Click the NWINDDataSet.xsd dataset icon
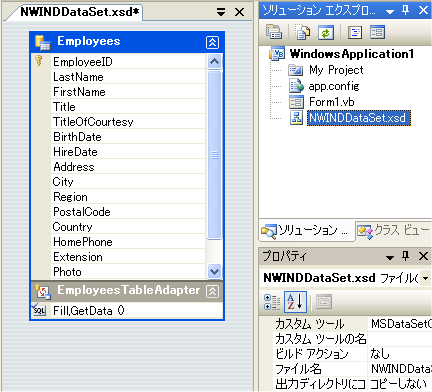 (x=296, y=118)
